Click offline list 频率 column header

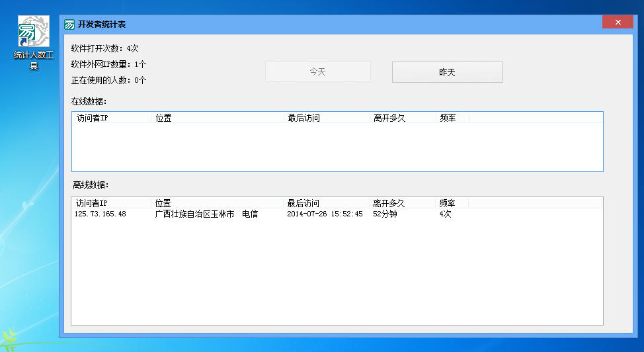click(x=452, y=203)
